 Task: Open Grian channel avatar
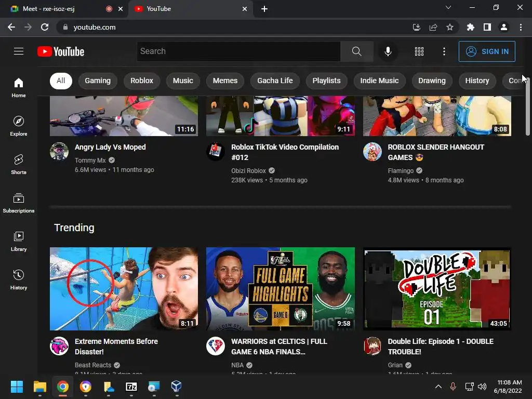pos(372,345)
